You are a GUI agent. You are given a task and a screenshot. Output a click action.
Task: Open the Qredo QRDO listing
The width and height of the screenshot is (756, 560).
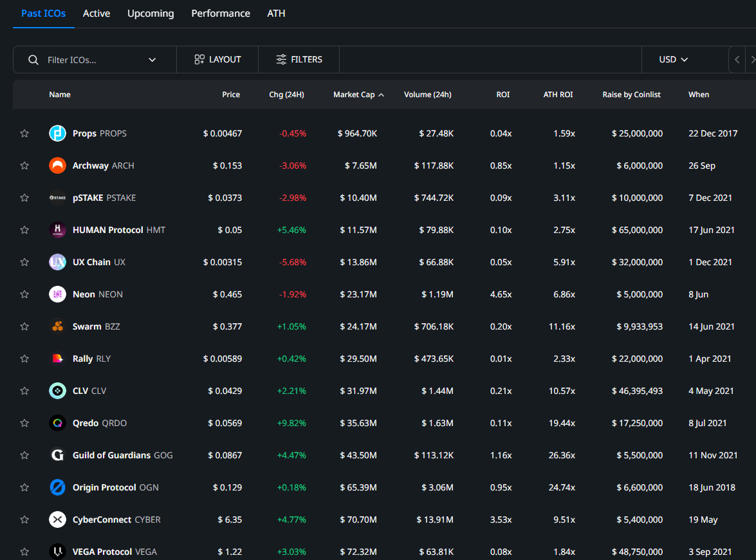[x=99, y=423]
